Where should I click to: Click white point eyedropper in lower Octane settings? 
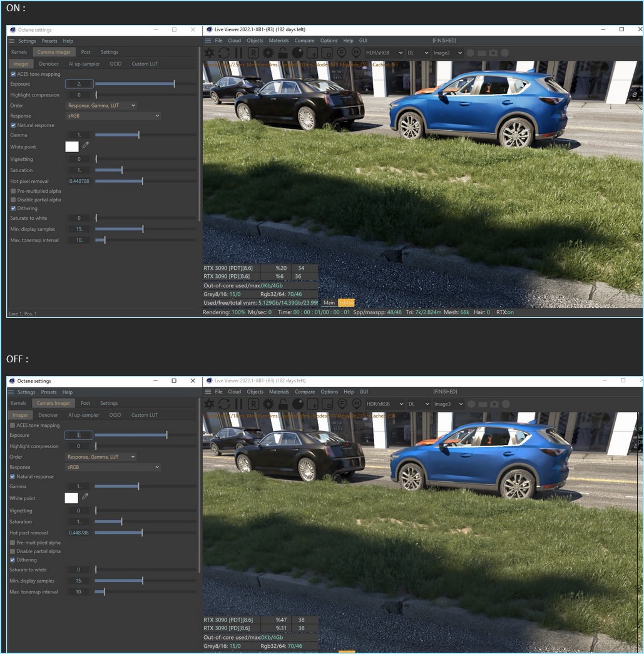tap(85, 496)
